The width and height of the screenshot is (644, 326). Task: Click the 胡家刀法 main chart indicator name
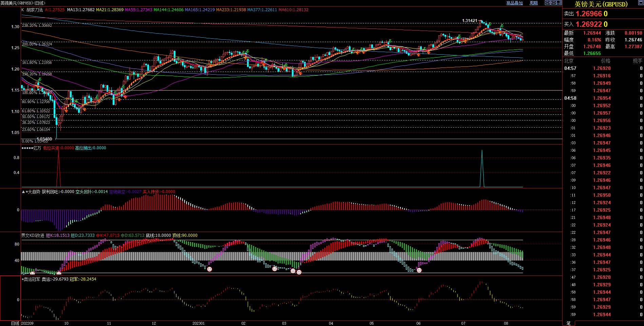(x=35, y=10)
